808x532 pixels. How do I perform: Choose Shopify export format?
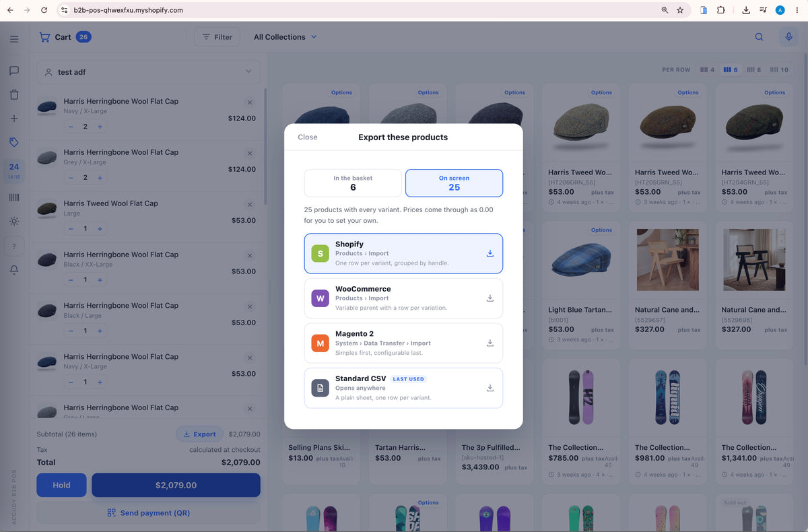coord(403,253)
